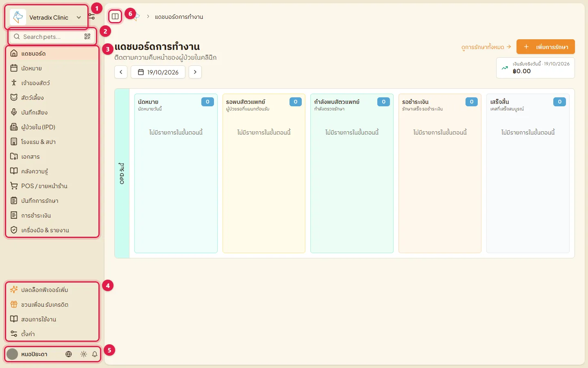The height and width of the screenshot is (368, 588).
Task: Click the รอพบสัตวแพทย์ column header
Action: click(246, 102)
